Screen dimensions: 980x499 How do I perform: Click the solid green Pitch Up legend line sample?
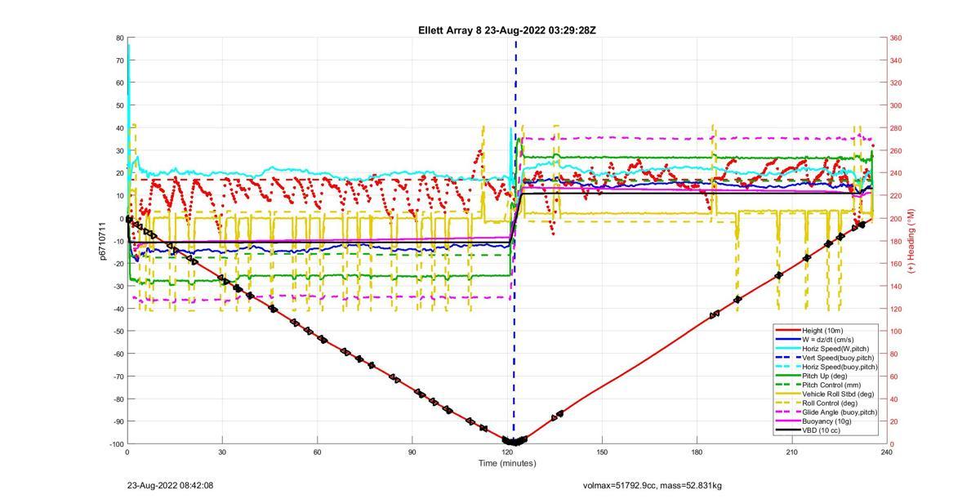pos(788,376)
